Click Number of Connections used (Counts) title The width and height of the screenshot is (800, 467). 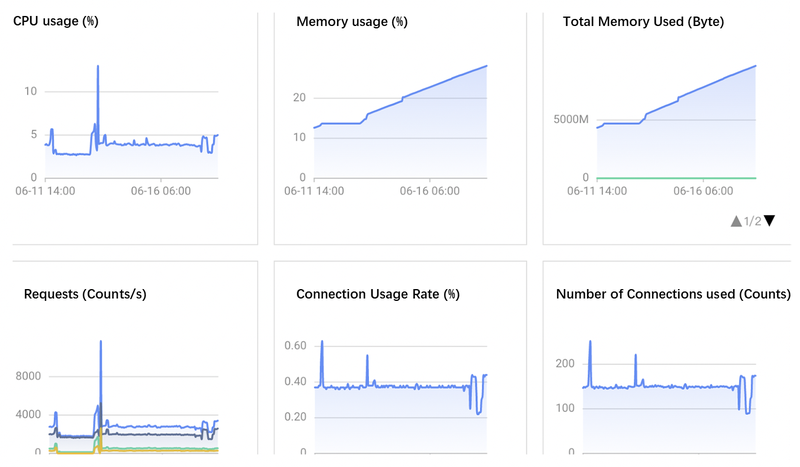[673, 294]
